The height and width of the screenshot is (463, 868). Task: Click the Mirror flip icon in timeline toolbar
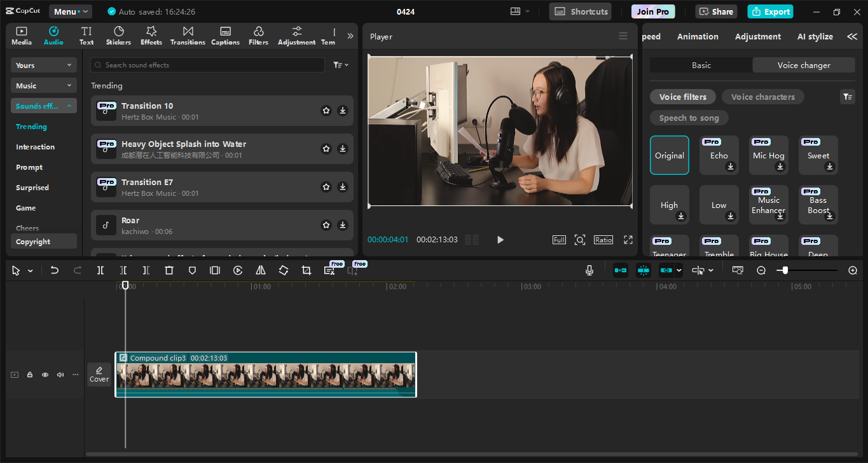261,270
